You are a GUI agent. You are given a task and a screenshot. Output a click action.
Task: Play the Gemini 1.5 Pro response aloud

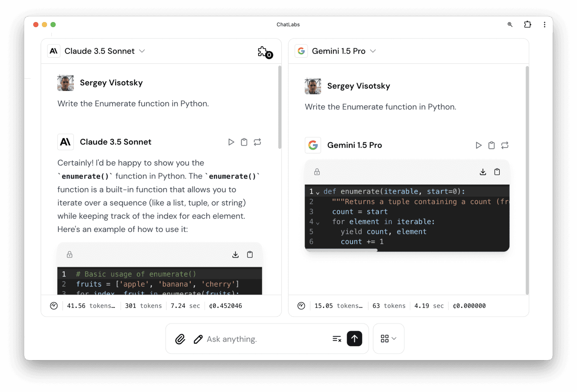click(479, 145)
